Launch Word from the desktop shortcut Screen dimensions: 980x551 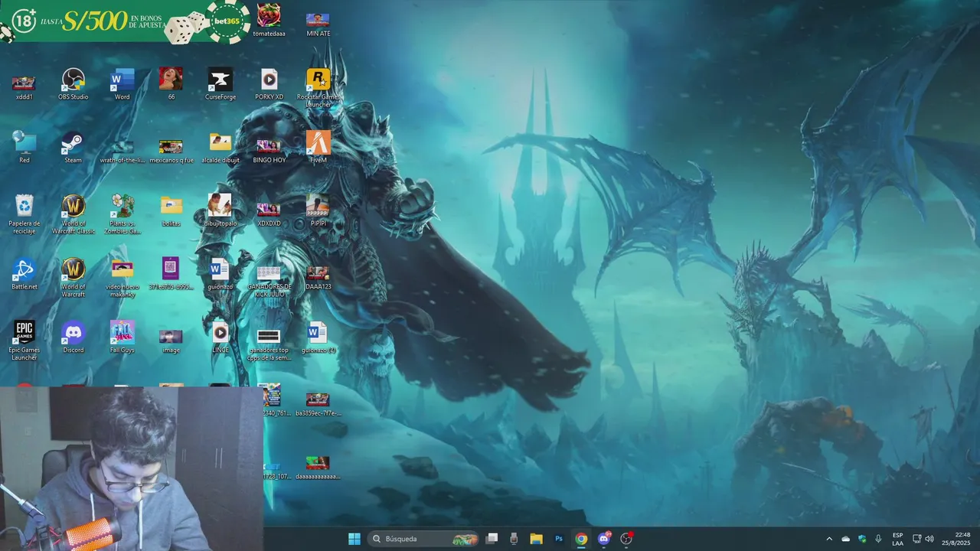[x=122, y=84]
